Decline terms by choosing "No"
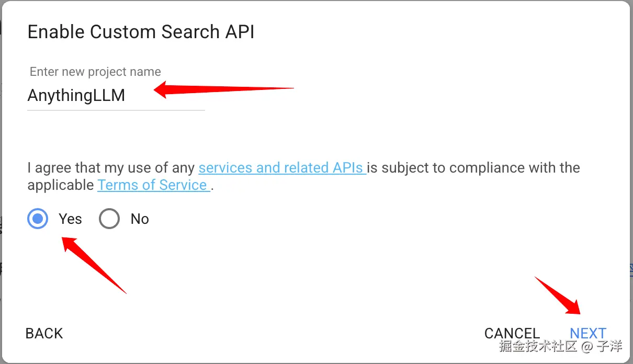 pyautogui.click(x=109, y=219)
